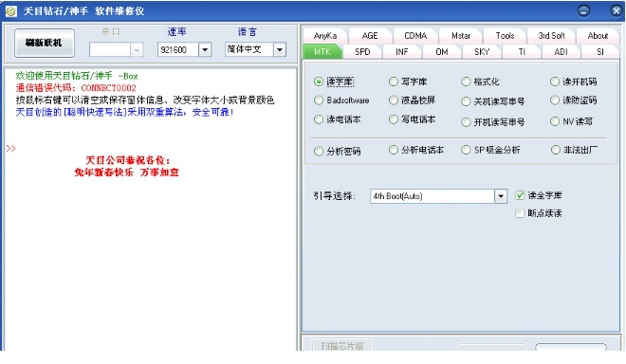Viewport: 626px width, 364px height.
Task: Uncheck the 读全字库 checkbox
Action: (520, 195)
